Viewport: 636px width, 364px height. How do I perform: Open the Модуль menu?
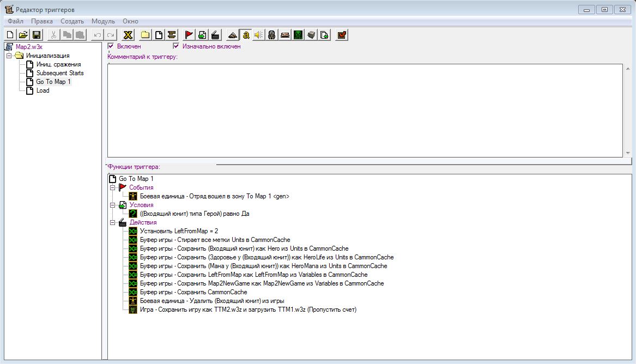pos(103,21)
